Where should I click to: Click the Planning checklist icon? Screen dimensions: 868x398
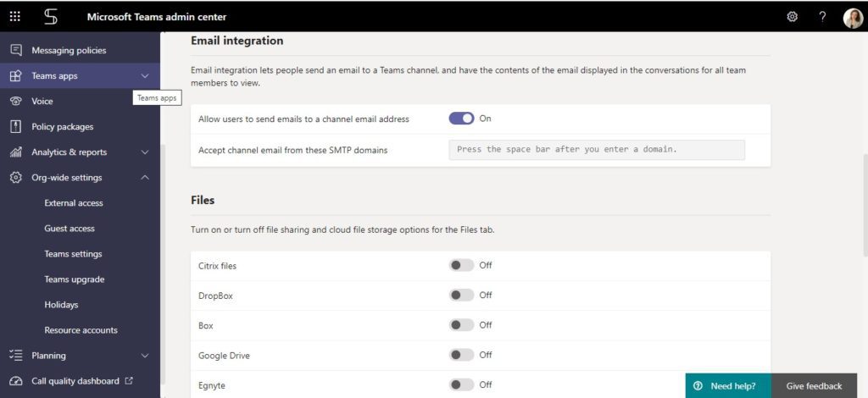[16, 356]
